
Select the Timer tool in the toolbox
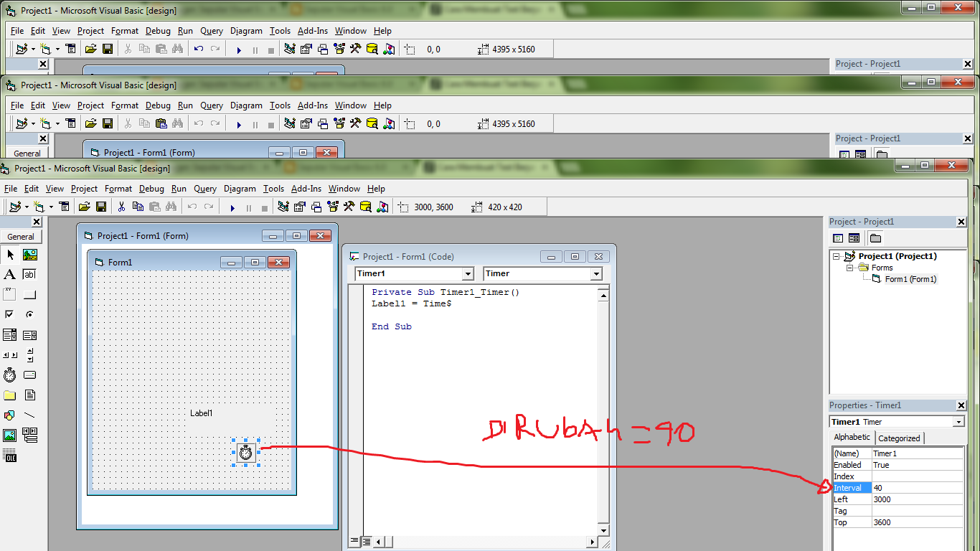coord(9,375)
